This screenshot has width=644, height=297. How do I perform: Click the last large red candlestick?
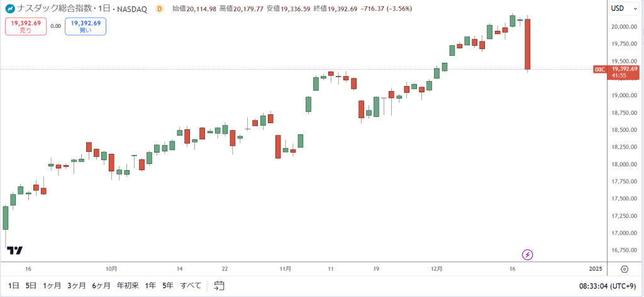click(x=528, y=45)
